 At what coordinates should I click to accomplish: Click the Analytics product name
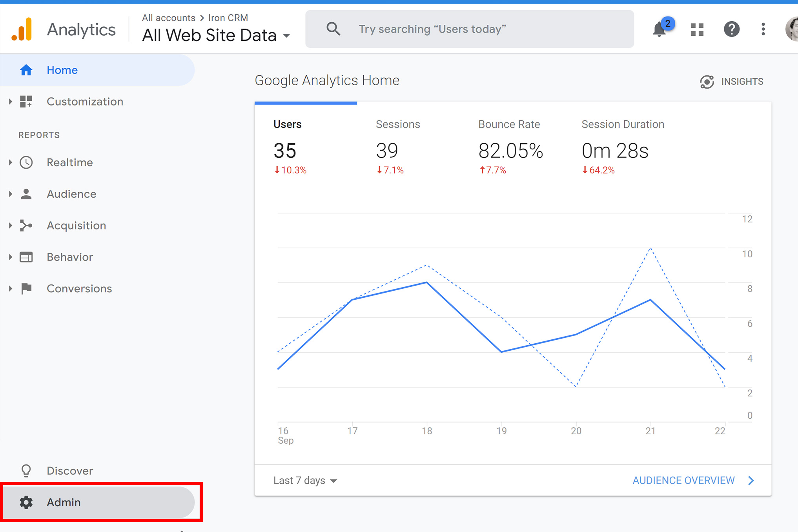click(81, 29)
